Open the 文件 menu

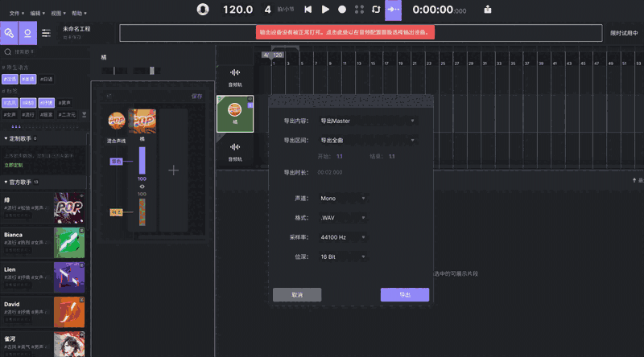(15, 14)
